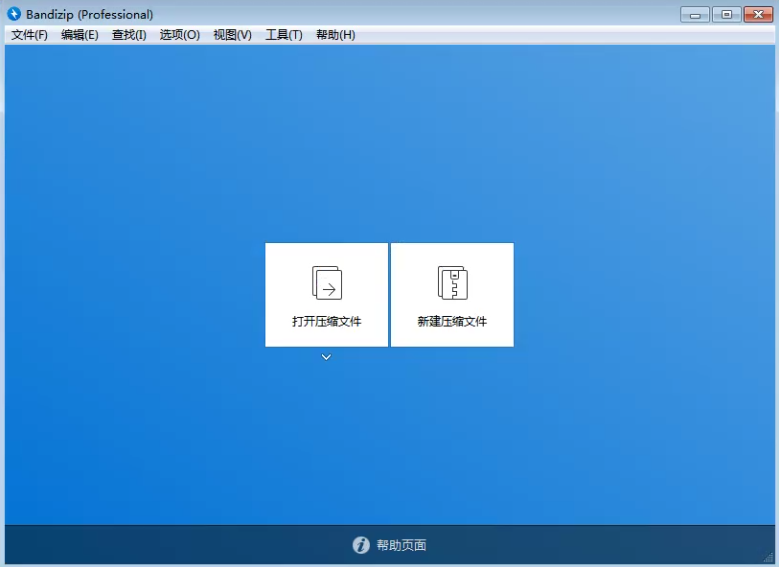Click the Bandizip (Professional) title text
779x567 pixels.
(90, 14)
